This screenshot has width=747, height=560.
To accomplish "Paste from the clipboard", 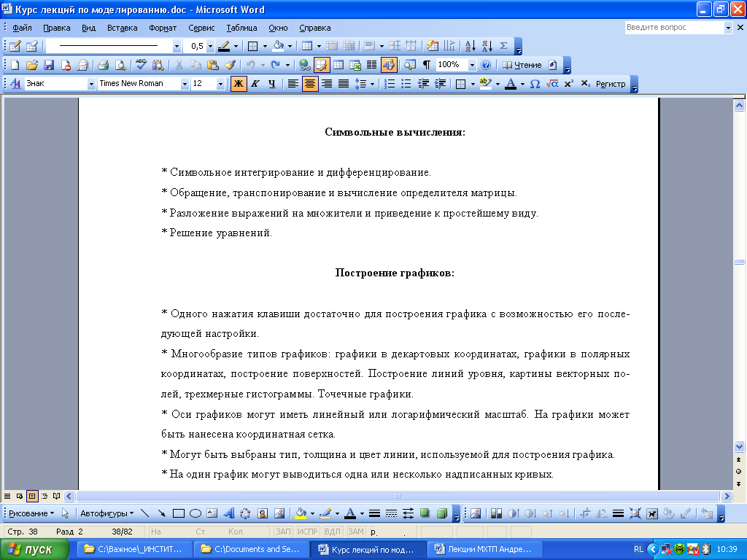I will click(x=213, y=65).
